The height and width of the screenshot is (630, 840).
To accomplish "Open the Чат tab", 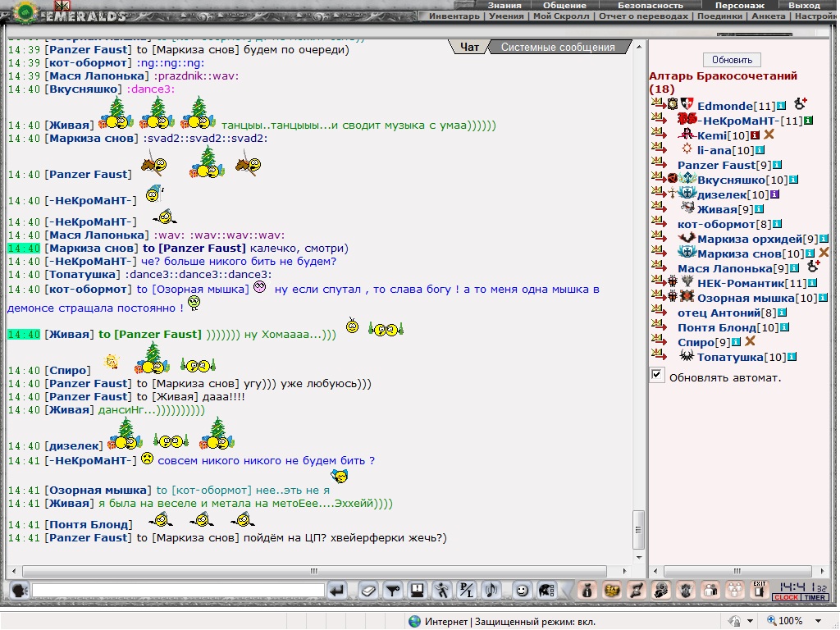I will pyautogui.click(x=470, y=47).
